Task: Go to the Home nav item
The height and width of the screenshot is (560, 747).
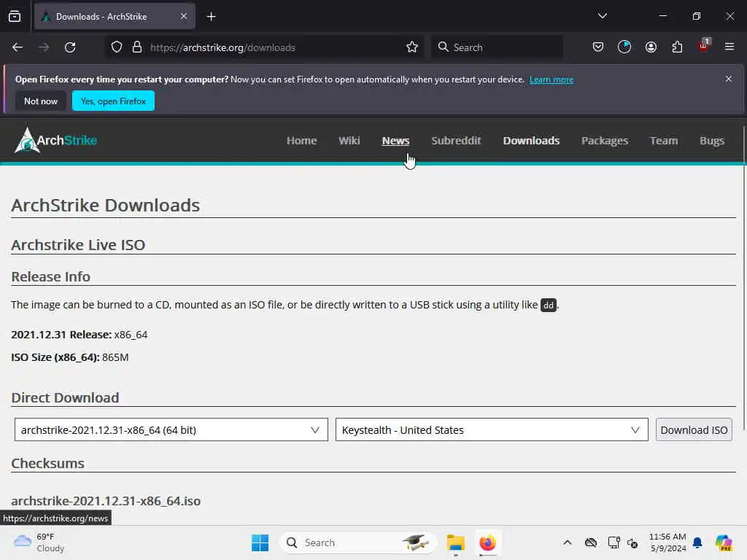Action: pos(301,141)
